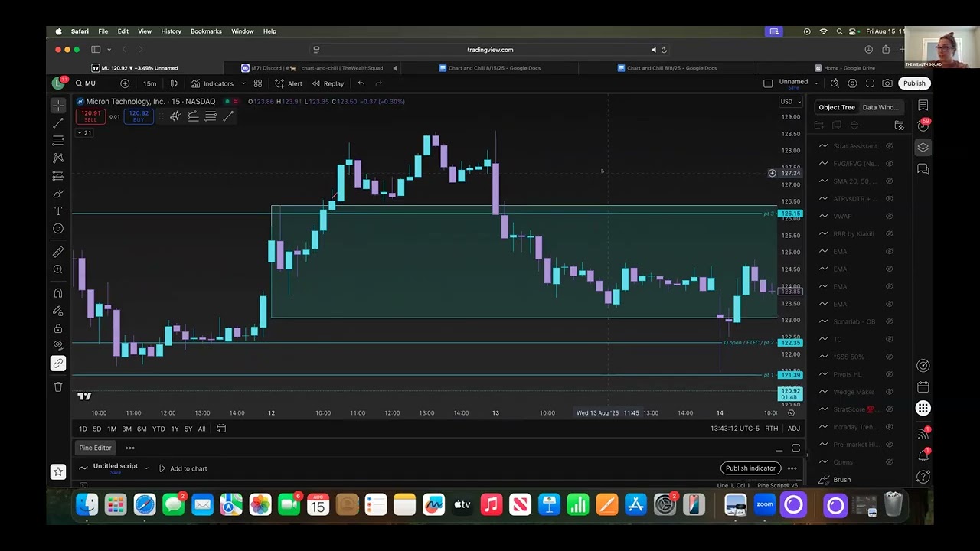Image resolution: width=980 pixels, height=551 pixels.
Task: Open the watchlist panel icon in right sidebar
Action: pos(923,106)
